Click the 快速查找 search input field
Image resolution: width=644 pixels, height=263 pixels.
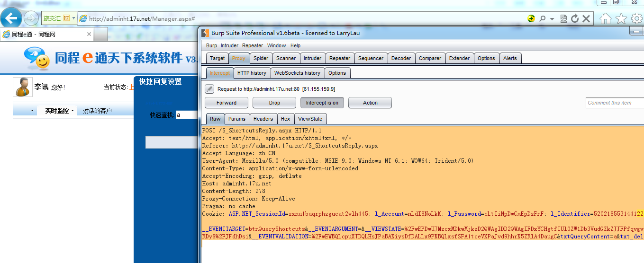coord(187,114)
